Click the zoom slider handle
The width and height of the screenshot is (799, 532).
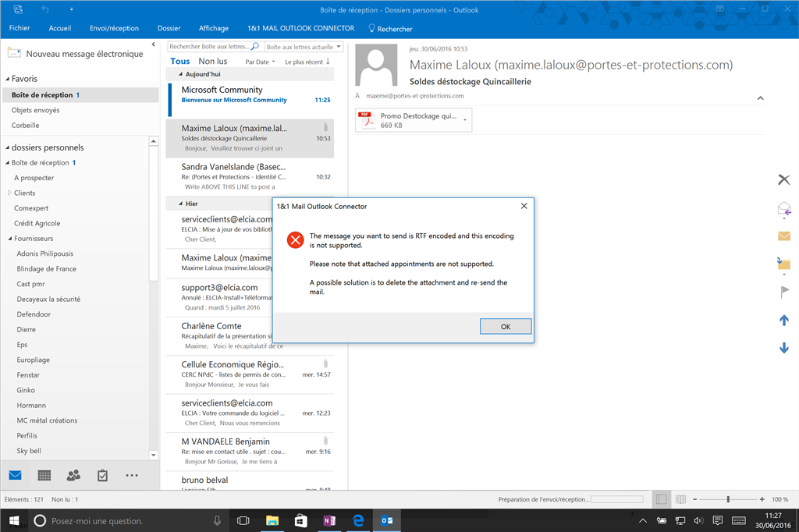click(728, 499)
